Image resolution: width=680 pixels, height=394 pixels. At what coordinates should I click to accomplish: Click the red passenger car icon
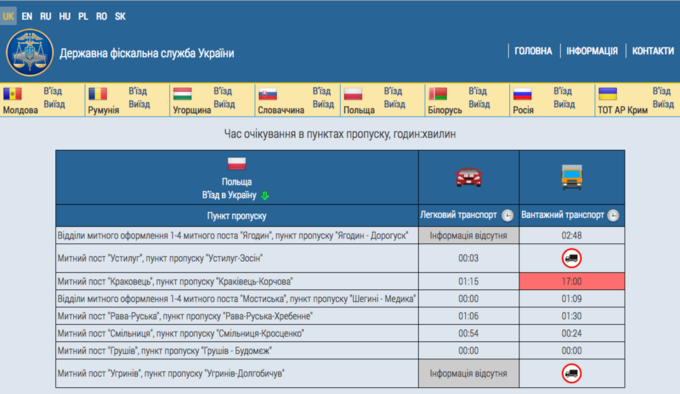coord(469,177)
